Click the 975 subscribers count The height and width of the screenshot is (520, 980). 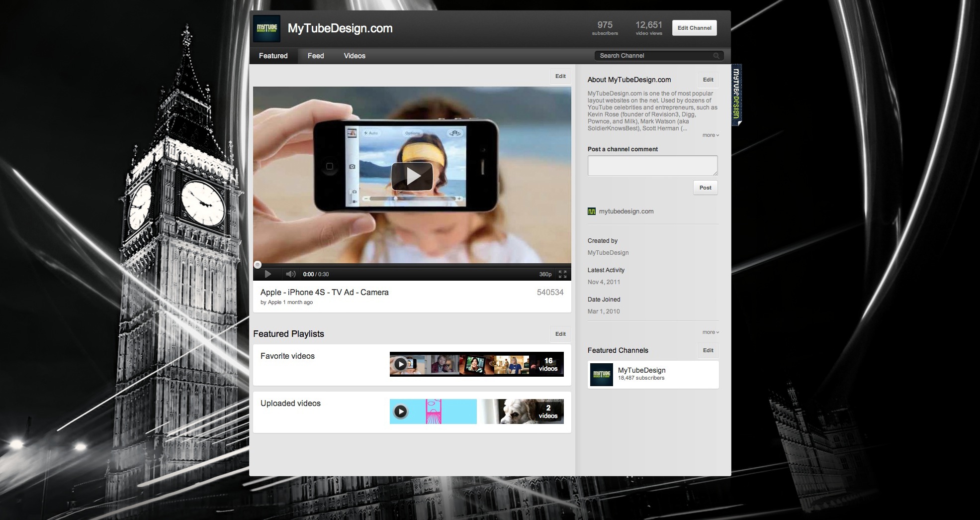605,28
